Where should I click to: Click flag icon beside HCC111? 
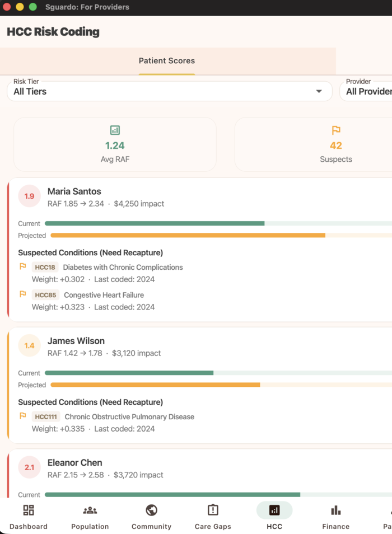pyautogui.click(x=23, y=416)
